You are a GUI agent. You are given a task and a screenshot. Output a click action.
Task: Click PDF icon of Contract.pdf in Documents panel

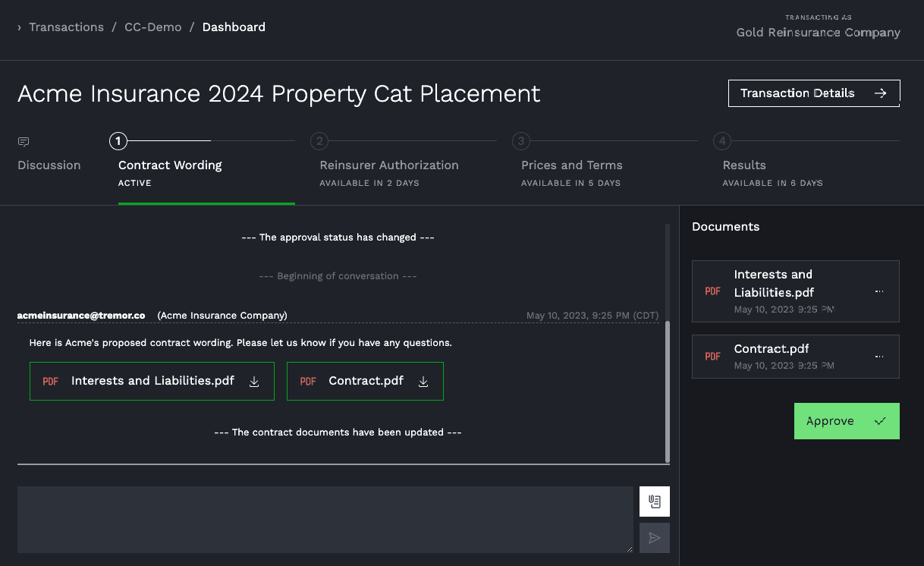tap(712, 357)
